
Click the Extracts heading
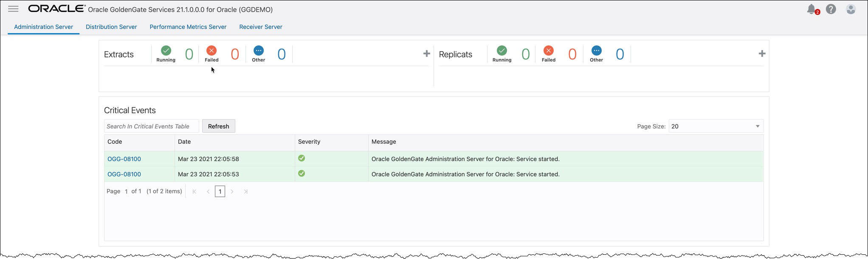pyautogui.click(x=119, y=54)
